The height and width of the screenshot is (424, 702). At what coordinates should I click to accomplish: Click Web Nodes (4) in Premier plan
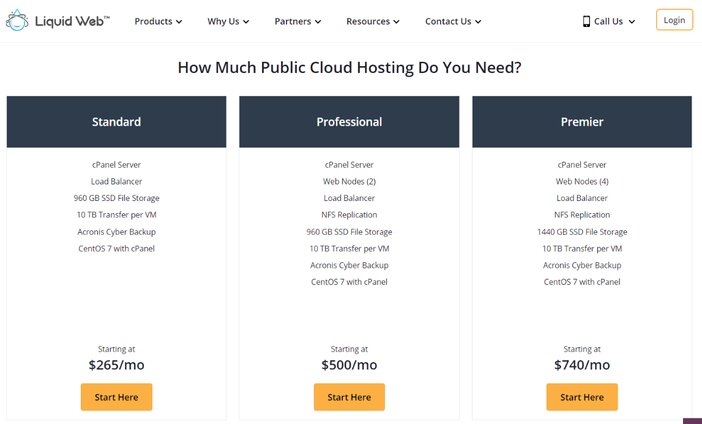582,181
